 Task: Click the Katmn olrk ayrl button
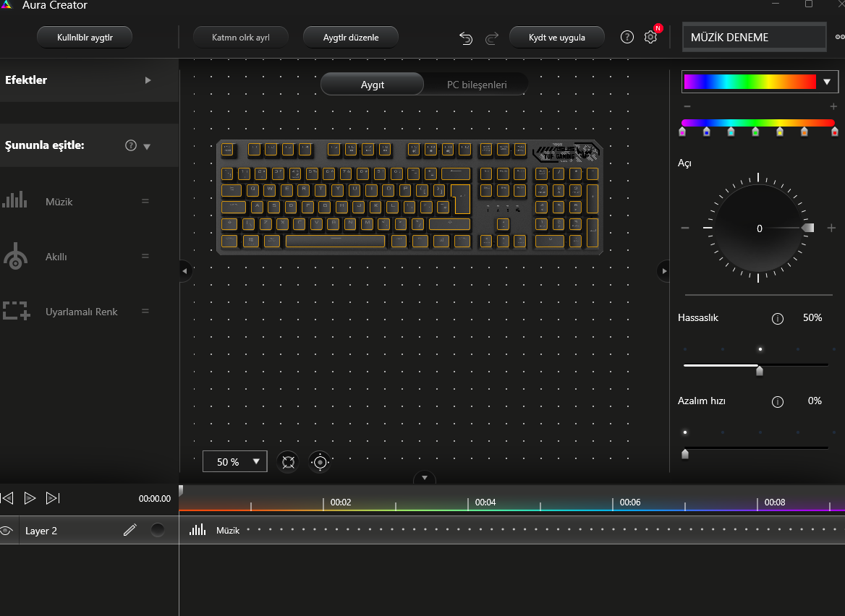(x=240, y=37)
